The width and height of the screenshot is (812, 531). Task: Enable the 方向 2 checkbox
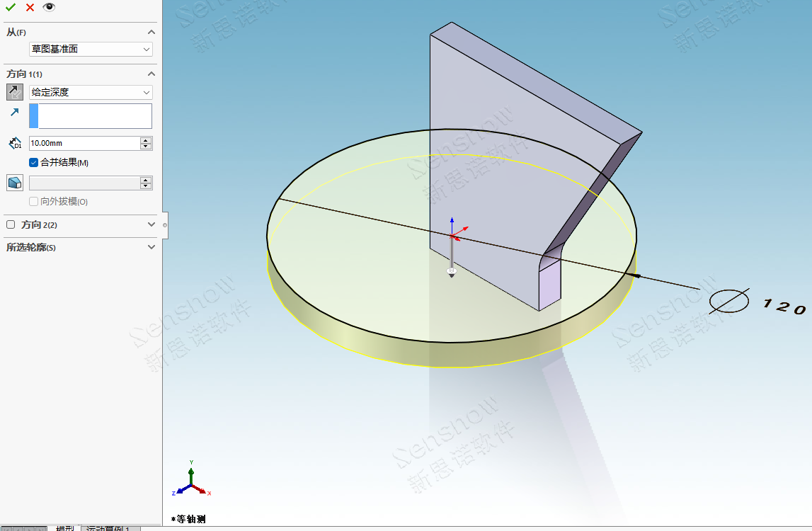[x=11, y=224]
